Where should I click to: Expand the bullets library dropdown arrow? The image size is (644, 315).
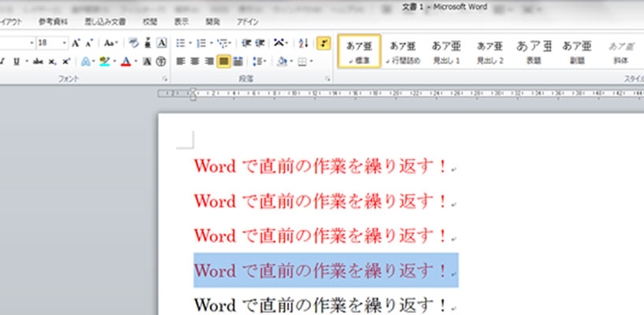pos(191,43)
